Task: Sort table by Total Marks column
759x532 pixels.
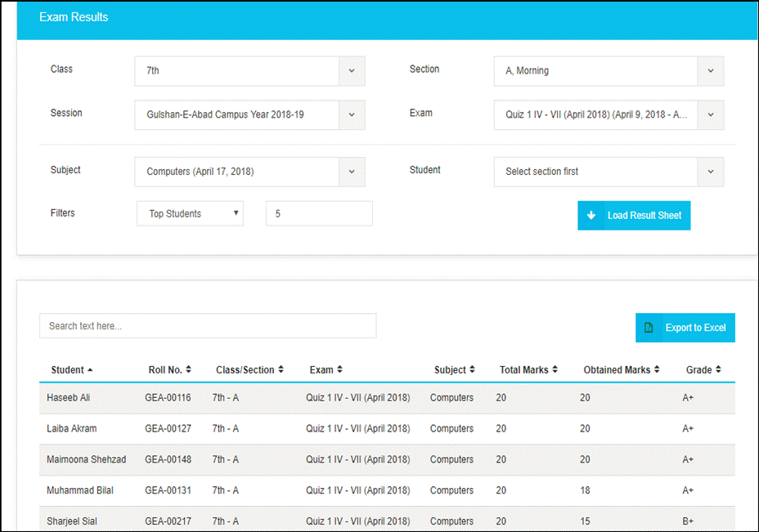Action: pos(528,370)
